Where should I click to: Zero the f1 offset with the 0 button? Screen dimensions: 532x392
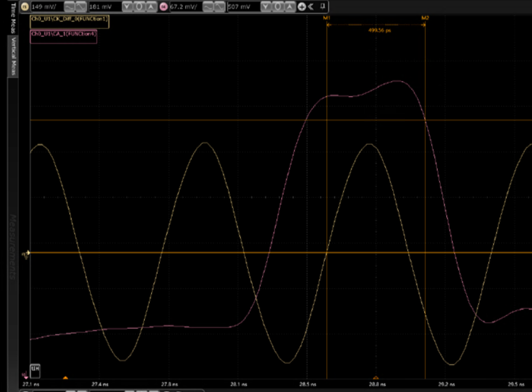tap(139, 7)
